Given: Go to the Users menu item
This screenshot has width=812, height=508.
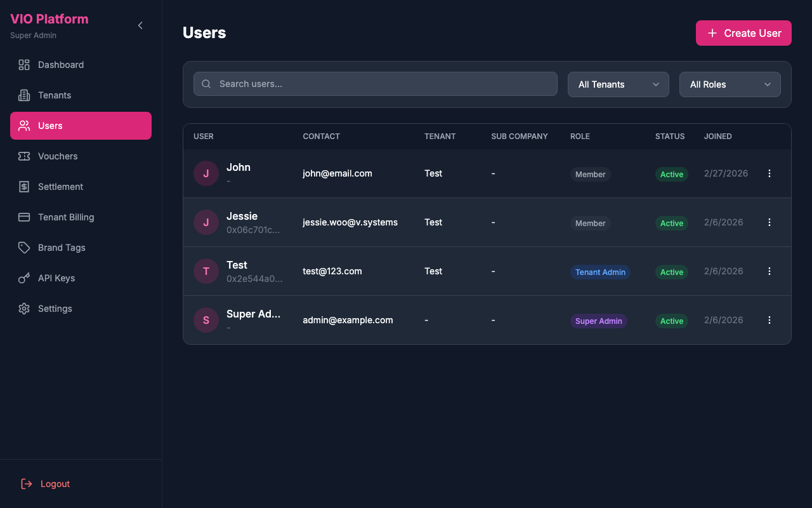Looking at the screenshot, I should (x=81, y=126).
